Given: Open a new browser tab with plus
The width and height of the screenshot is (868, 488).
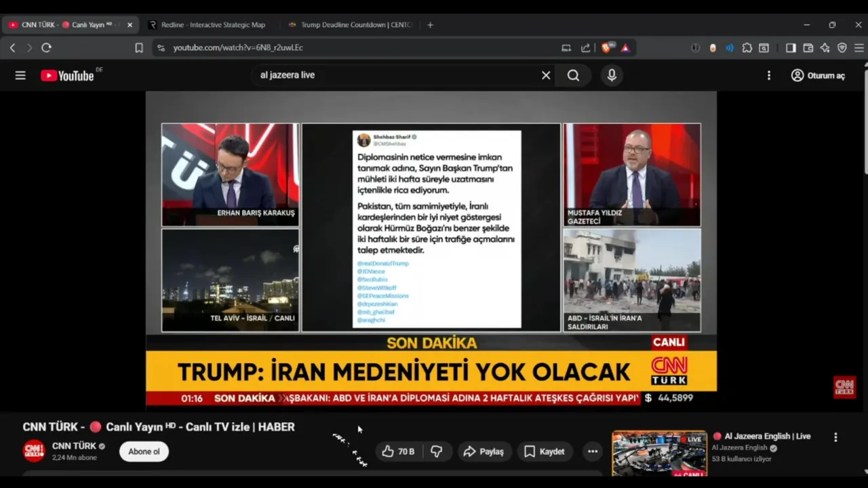Looking at the screenshot, I should click(430, 25).
